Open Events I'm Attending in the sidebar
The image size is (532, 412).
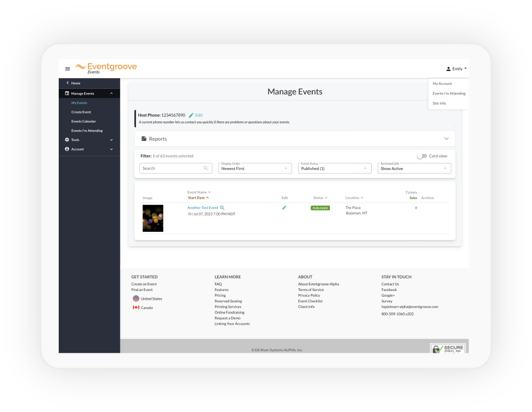click(87, 131)
